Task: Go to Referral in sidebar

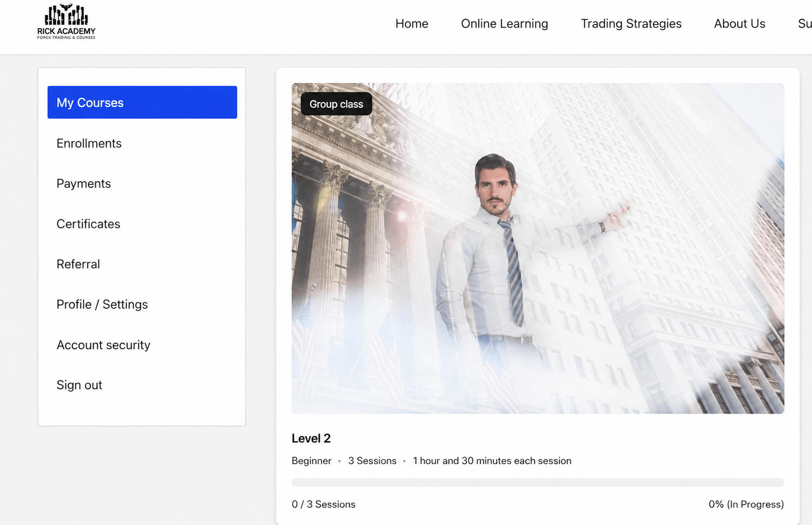Action: 78,264
